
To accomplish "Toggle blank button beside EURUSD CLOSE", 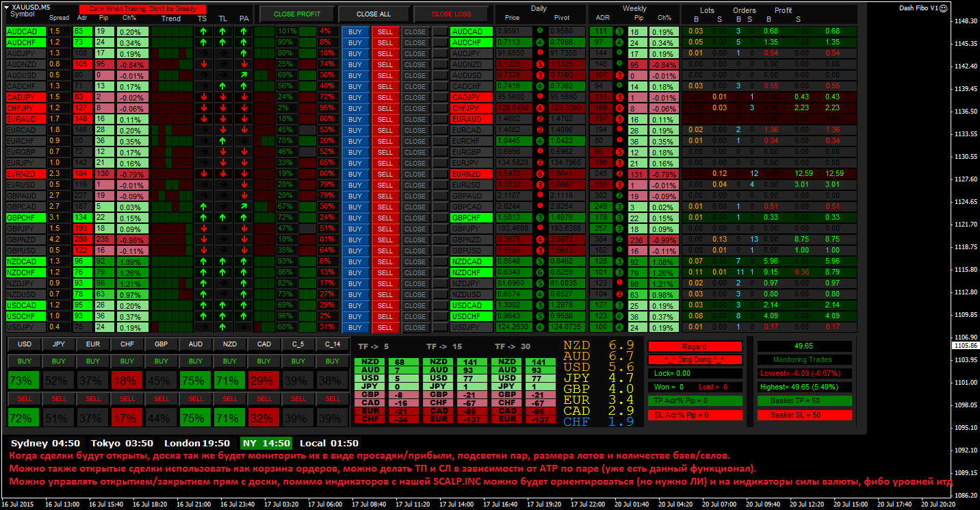I will tap(439, 185).
